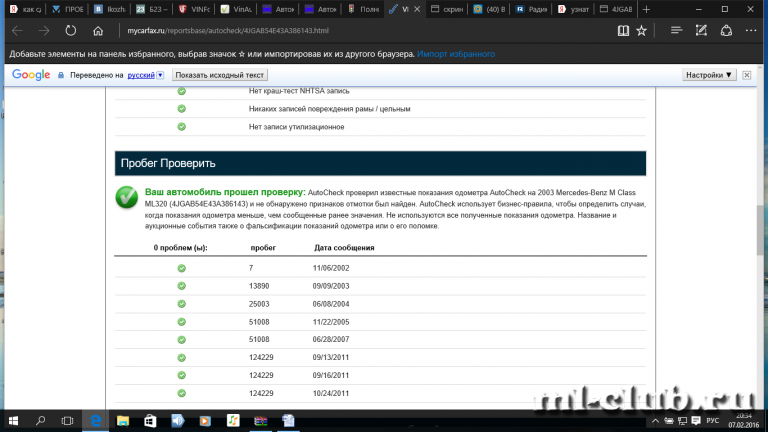The image size is (768, 432).
Task: Open translation language dropdown arrow
Action: coord(160,75)
